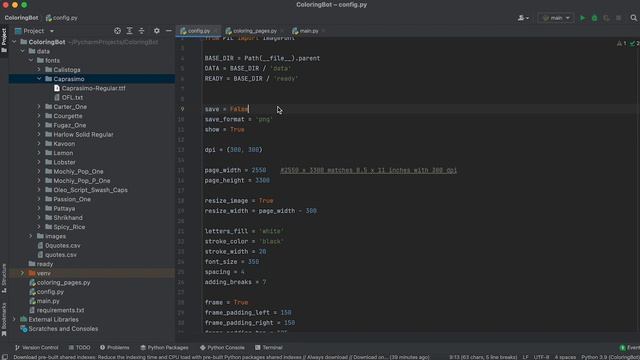Open Problems tool window
This screenshot has height=360, width=640.
point(115,348)
